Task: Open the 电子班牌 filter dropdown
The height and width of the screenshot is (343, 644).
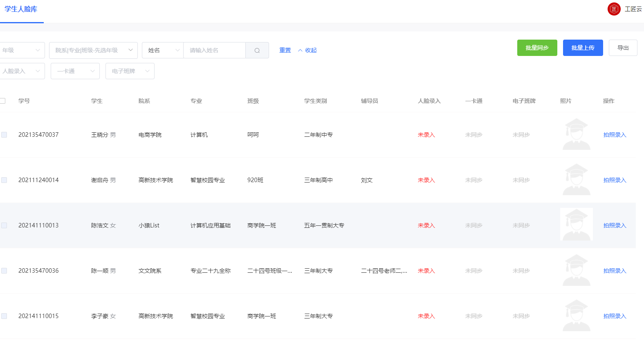Action: [130, 71]
